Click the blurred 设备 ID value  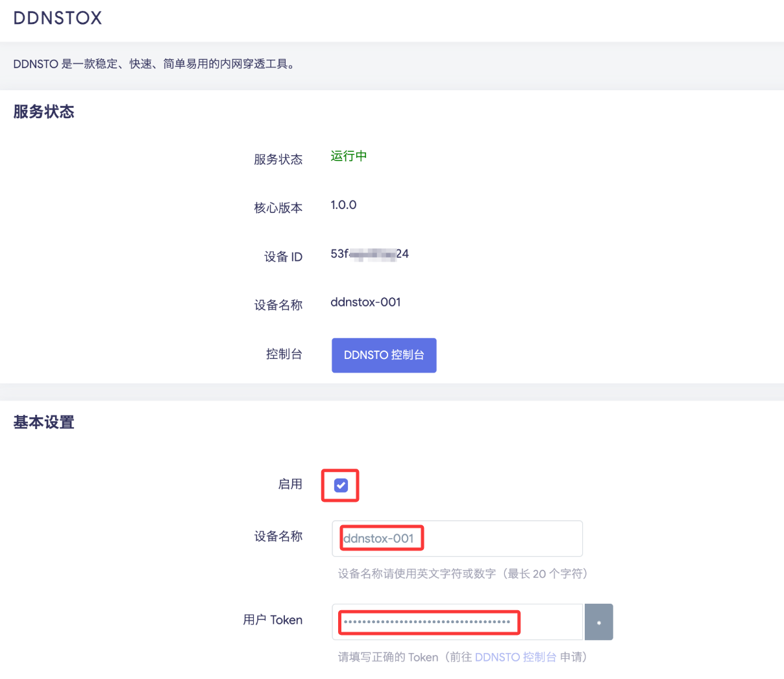click(369, 254)
